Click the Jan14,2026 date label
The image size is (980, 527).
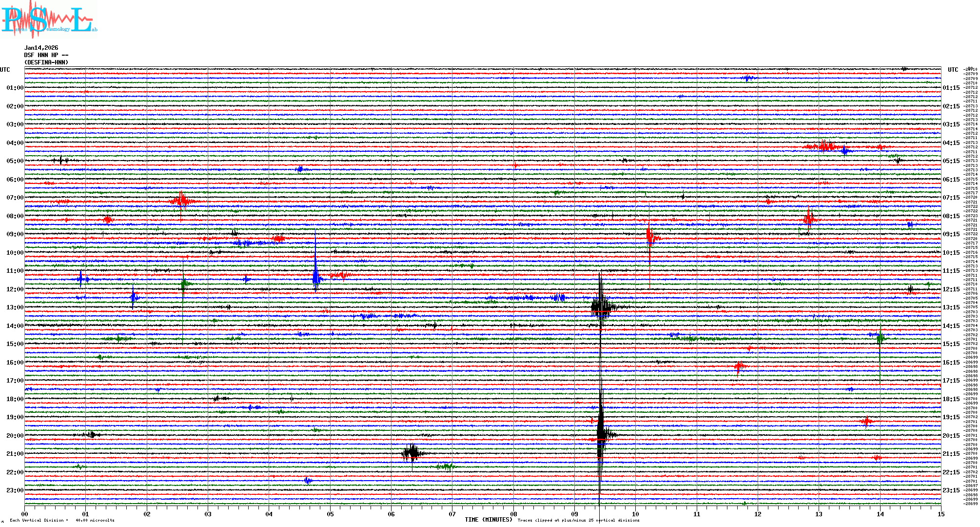click(x=41, y=48)
